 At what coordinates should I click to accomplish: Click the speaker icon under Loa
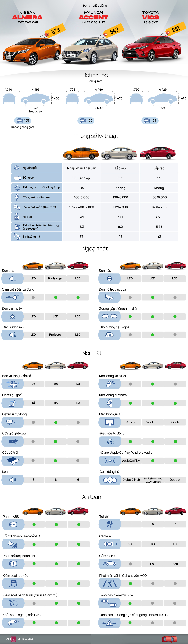pos(12,480)
